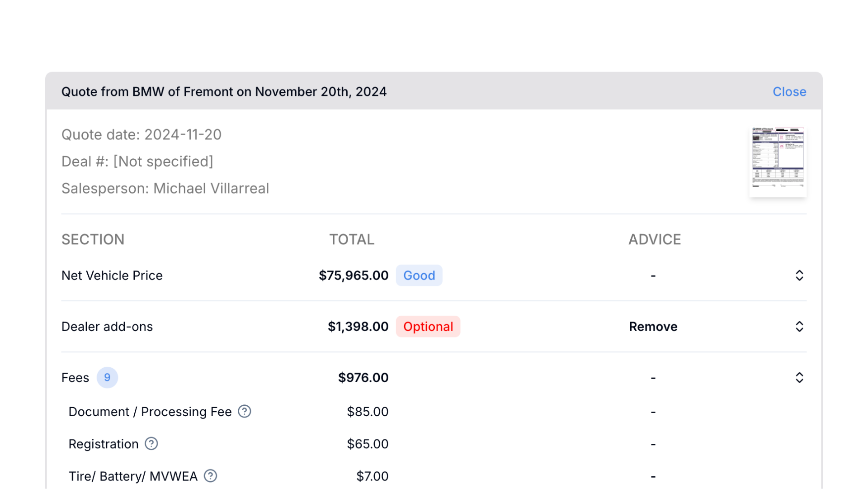The image size is (868, 489).
Task: Click the Optional badge on Dealer add-ons
Action: (x=428, y=327)
